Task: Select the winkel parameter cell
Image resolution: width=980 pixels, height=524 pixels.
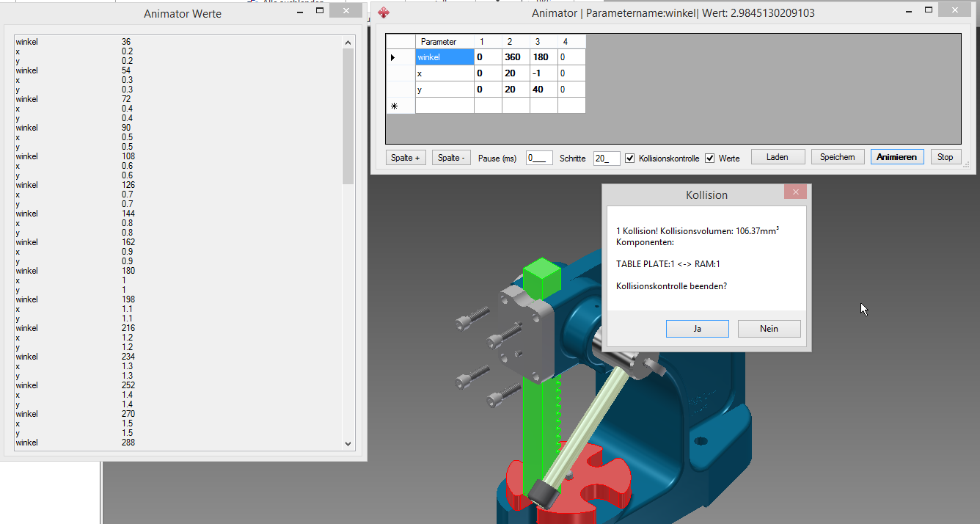Action: point(445,57)
